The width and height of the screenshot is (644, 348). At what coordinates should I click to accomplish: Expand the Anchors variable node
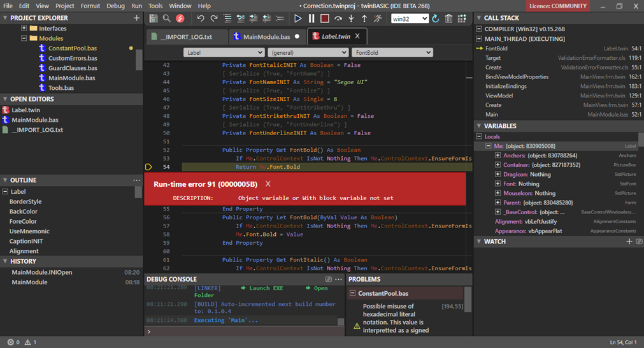497,156
